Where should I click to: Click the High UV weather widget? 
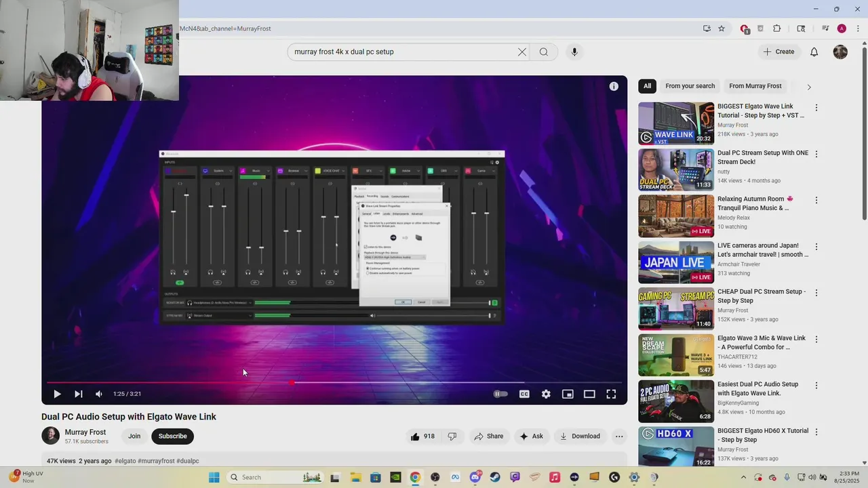coord(26,477)
